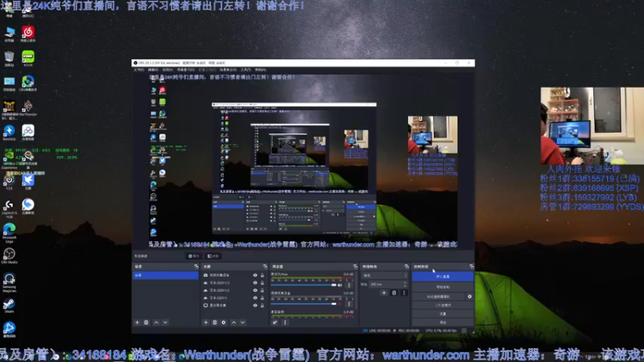Pop out the Audio Mixer dock

pos(355,267)
